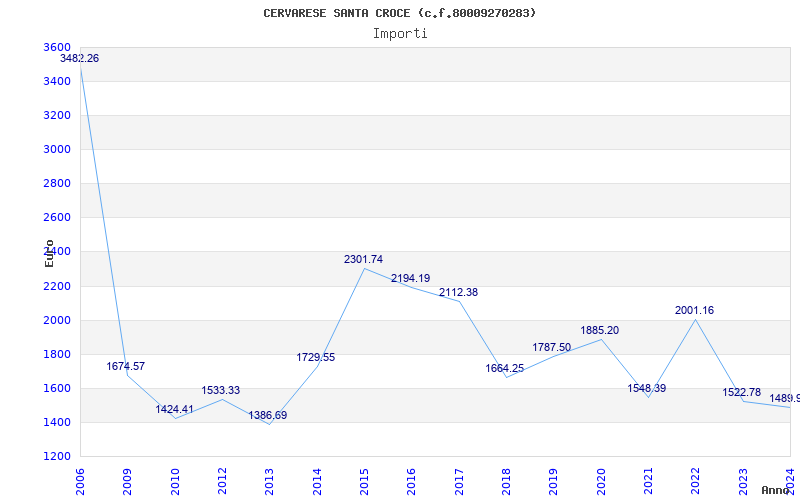
Task: Click the 2022 year axis label
Action: pos(696,481)
